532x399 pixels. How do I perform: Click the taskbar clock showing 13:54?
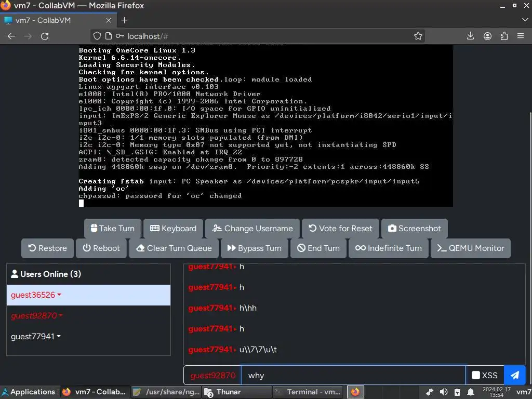pyautogui.click(x=496, y=392)
